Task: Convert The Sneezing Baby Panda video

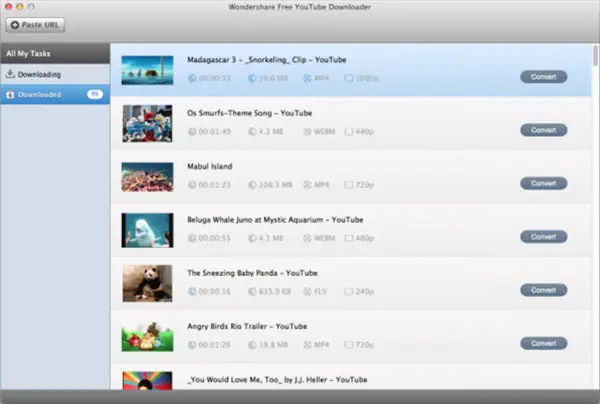Action: pyautogui.click(x=543, y=290)
